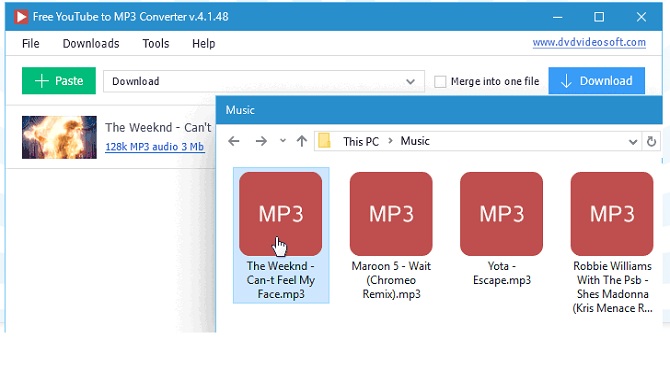The width and height of the screenshot is (670, 368).
Task: Minimize the YouTube to MP3 Converter window
Action: click(557, 17)
